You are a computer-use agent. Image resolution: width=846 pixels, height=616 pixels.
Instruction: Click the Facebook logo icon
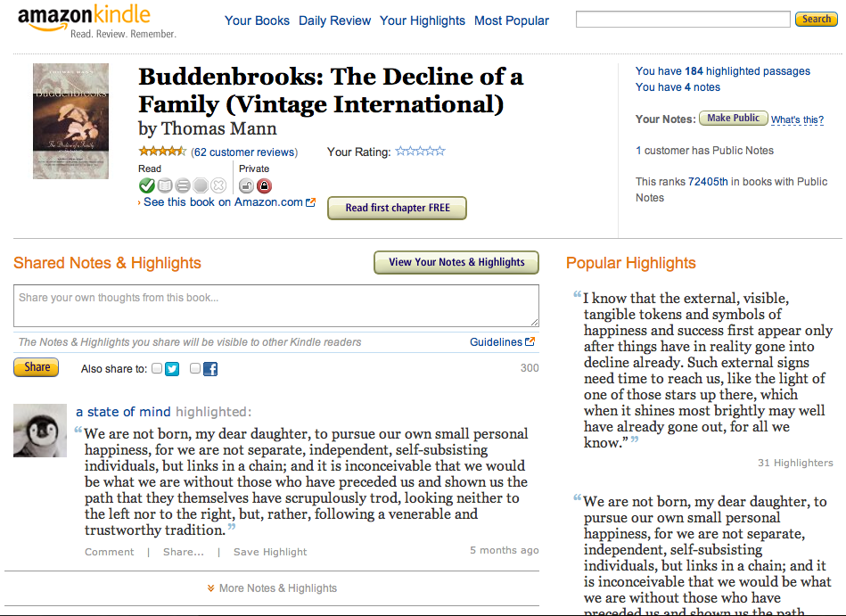coord(210,368)
